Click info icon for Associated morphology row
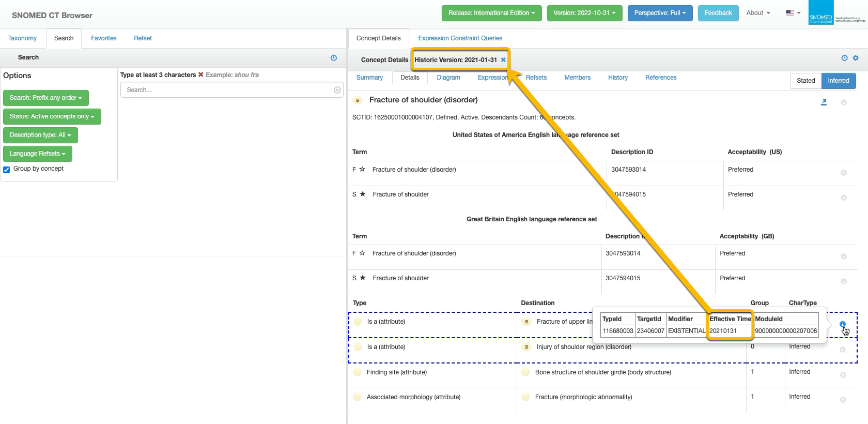The height and width of the screenshot is (424, 868). [x=843, y=400]
